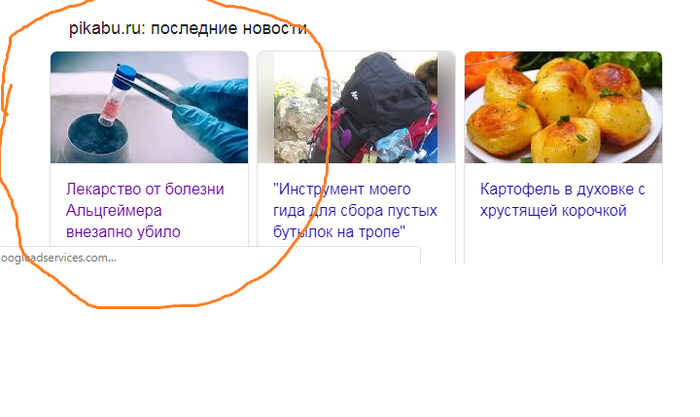Screen dimensions: 700x417
Task: Click "бутылок на тропе" line of middle headline
Action: [x=339, y=232]
